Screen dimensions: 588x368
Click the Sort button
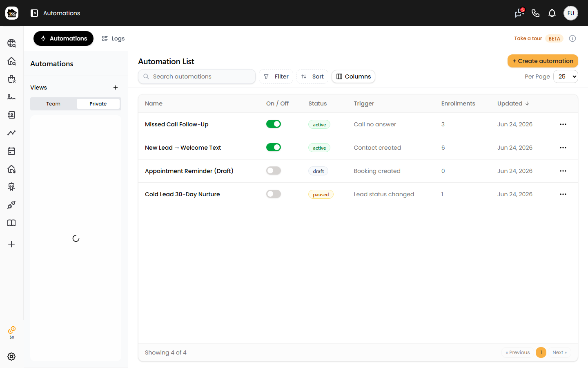312,76
